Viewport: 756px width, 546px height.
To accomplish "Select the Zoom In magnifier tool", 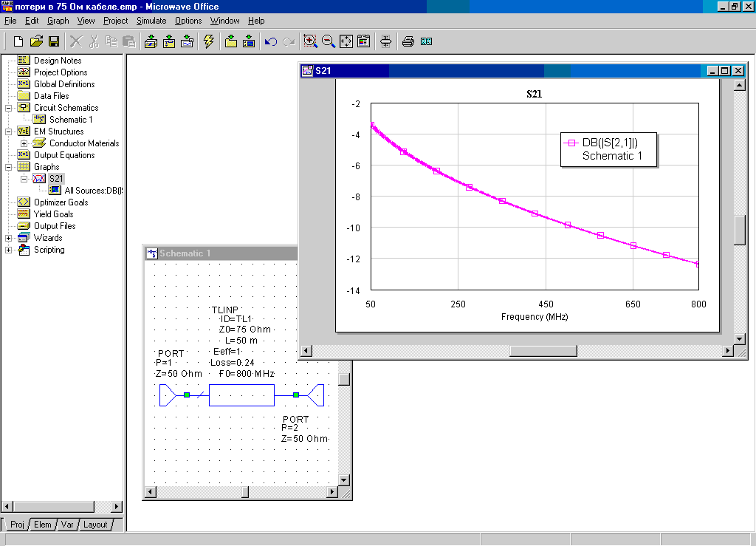I will pos(311,41).
